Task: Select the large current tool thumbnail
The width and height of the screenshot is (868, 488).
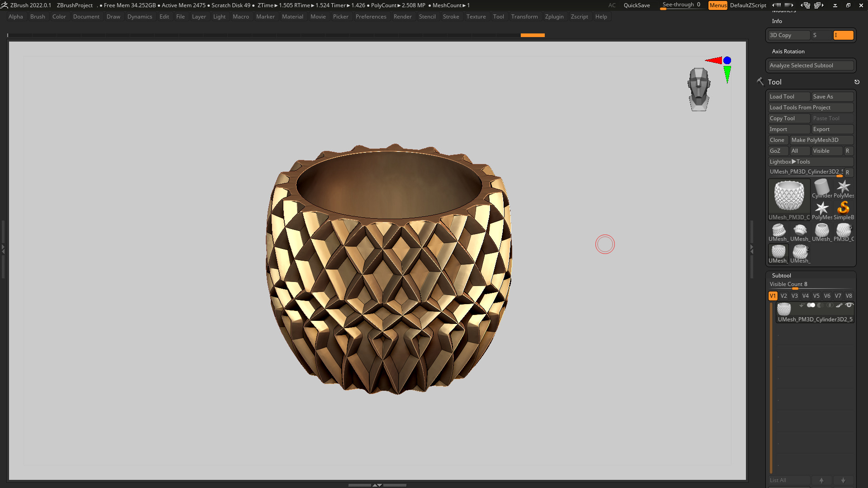Action: pyautogui.click(x=789, y=199)
